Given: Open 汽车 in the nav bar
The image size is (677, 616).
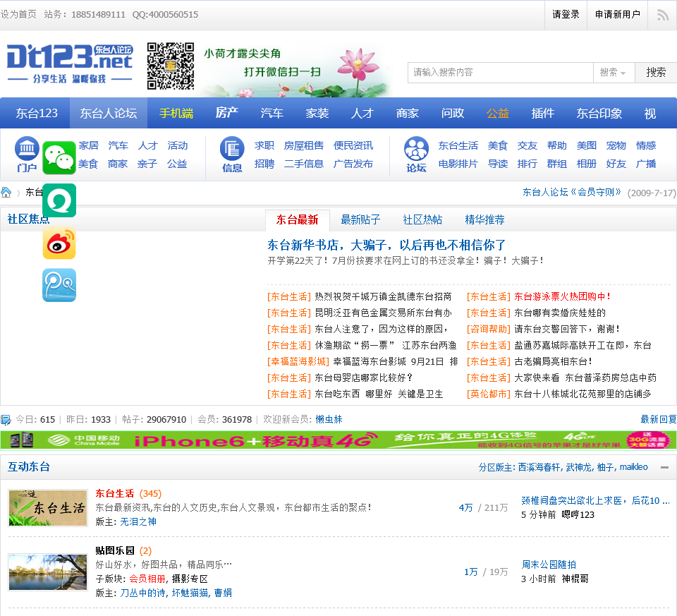Looking at the screenshot, I should (x=272, y=113).
